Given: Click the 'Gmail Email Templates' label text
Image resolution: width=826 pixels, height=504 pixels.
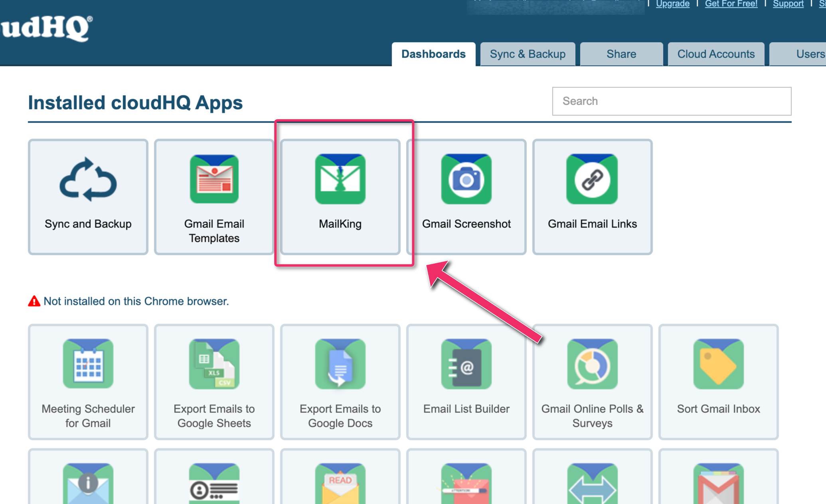Looking at the screenshot, I should click(214, 231).
